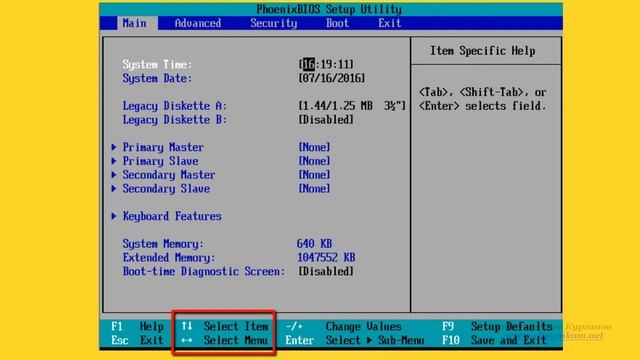This screenshot has width=640, height=360.
Task: Click the Legacy Diskette B label
Action: 175,120
